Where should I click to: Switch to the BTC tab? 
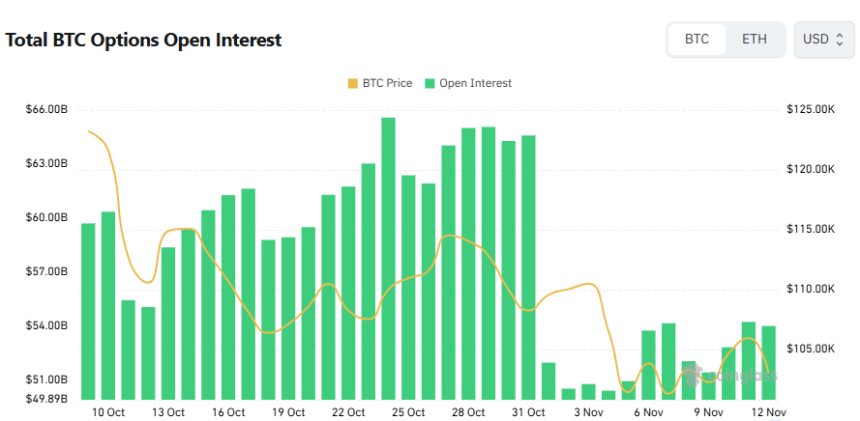coord(697,39)
